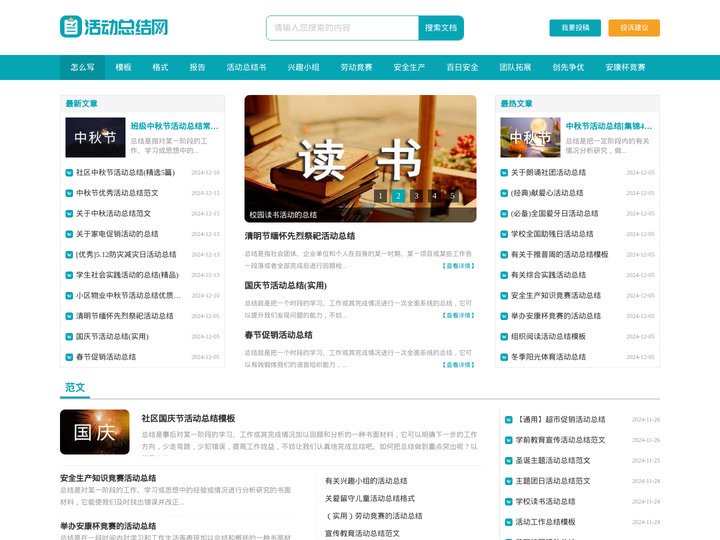Open 中秋节活动总结[集锦 headline link

(609, 126)
